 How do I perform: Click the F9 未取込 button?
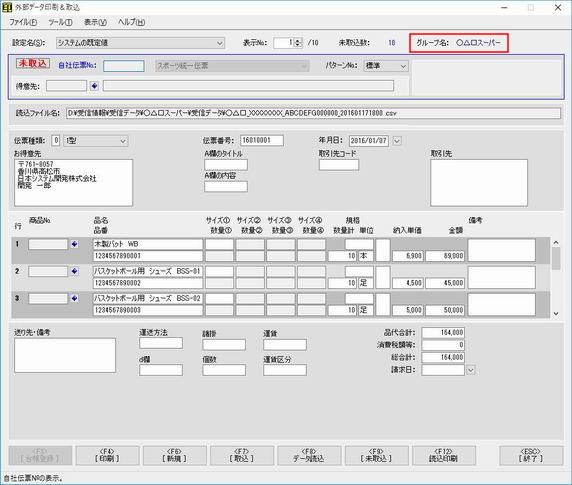tap(376, 455)
